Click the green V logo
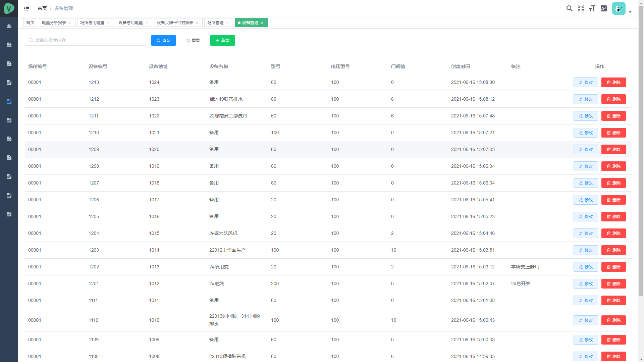The image size is (644, 362). tap(9, 8)
